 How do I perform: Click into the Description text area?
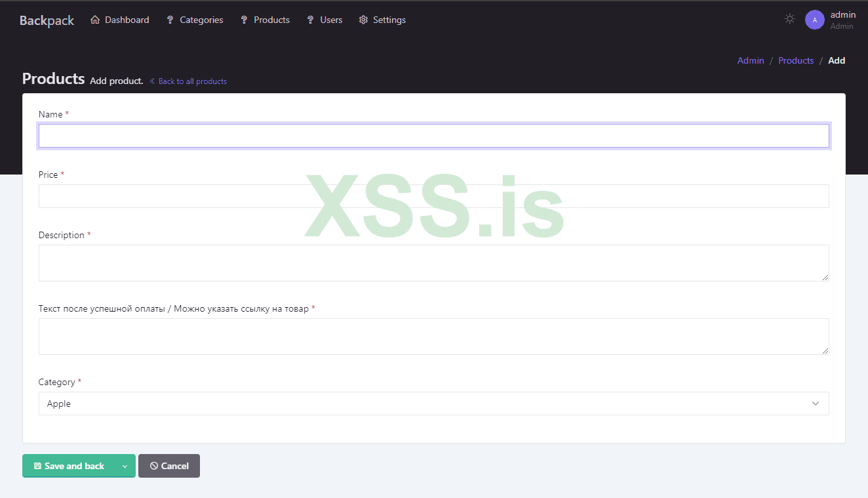pyautogui.click(x=434, y=263)
